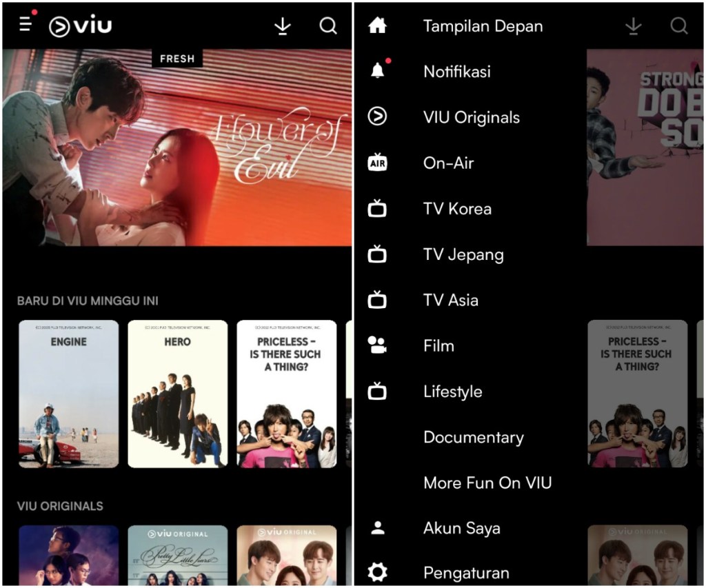Open TV Korea in the side menu
The image size is (706, 588).
457,209
